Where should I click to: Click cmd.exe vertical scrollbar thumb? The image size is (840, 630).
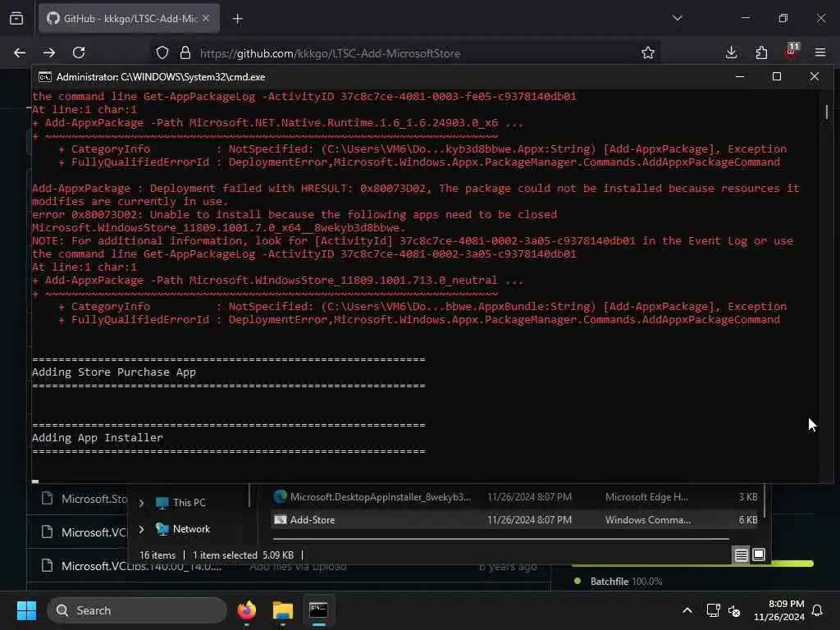coord(827,112)
